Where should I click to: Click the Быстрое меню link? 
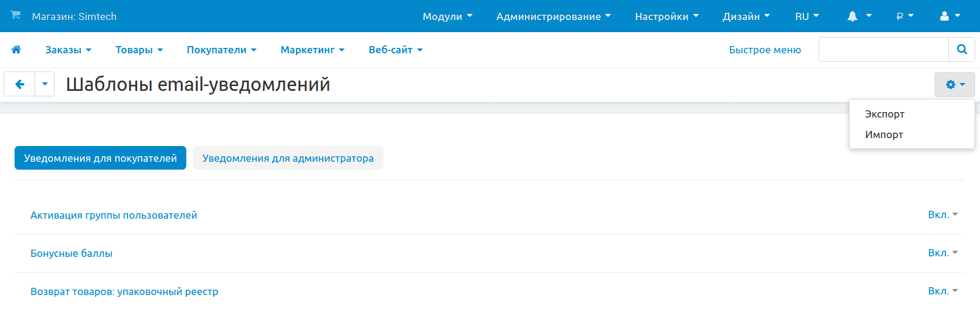(765, 50)
